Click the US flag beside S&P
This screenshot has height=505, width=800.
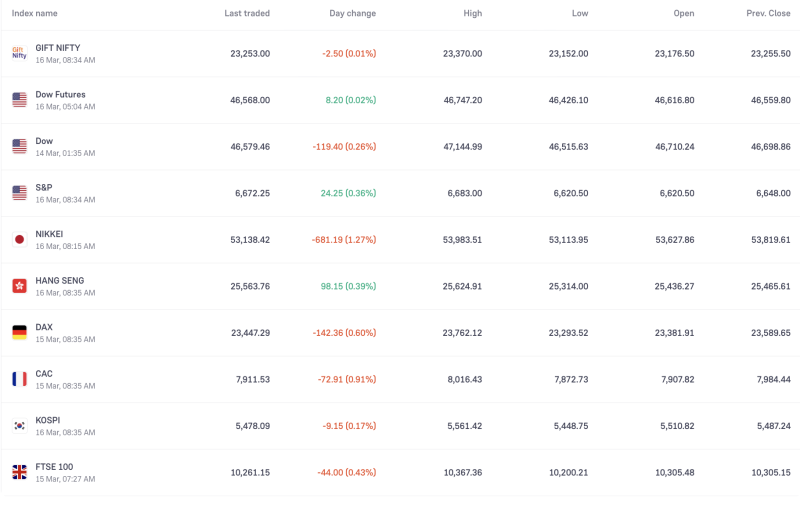point(19,193)
